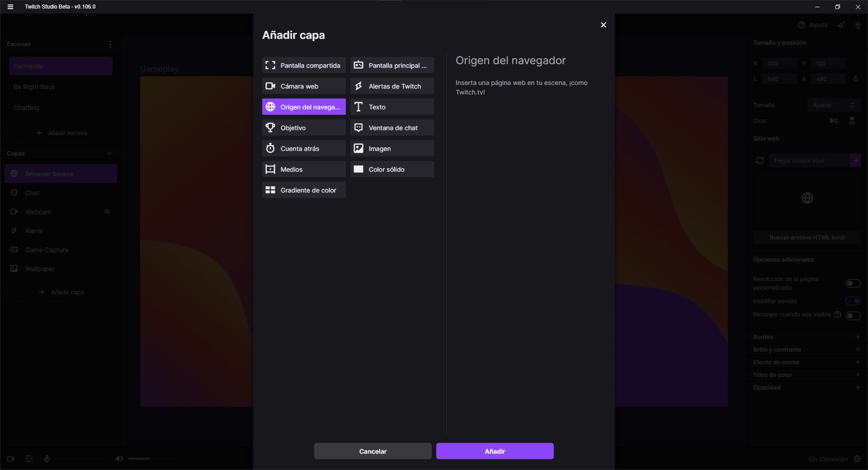Viewport: 868px width, 470px height.
Task: Pick the Cuenta atrás timer layer
Action: pyautogui.click(x=303, y=148)
